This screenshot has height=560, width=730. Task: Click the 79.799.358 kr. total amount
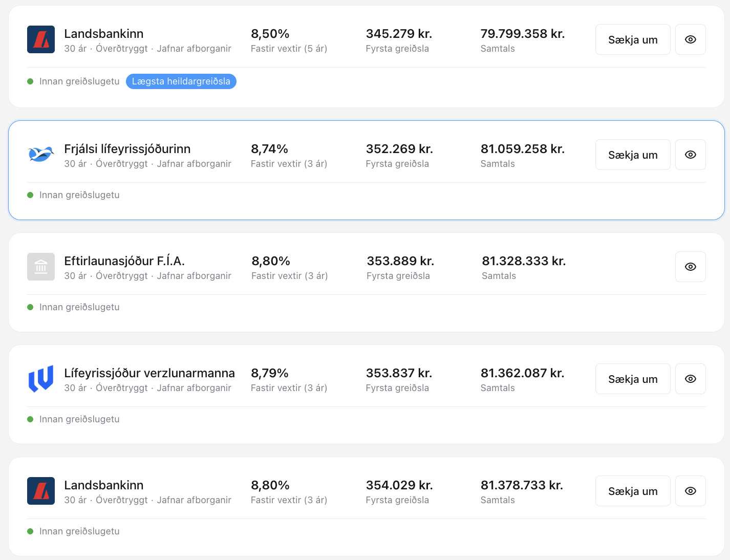(523, 34)
